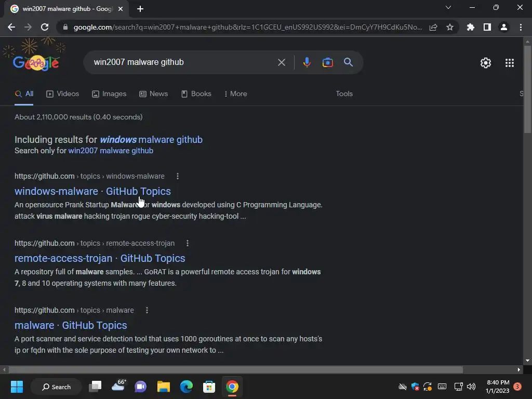
Task: Expand the More search filters
Action: tap(235, 94)
